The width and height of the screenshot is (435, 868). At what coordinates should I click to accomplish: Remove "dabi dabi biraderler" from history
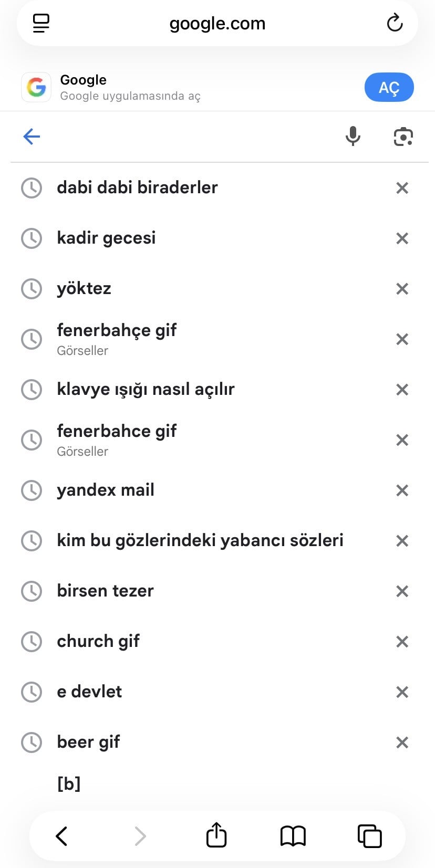pyautogui.click(x=402, y=188)
